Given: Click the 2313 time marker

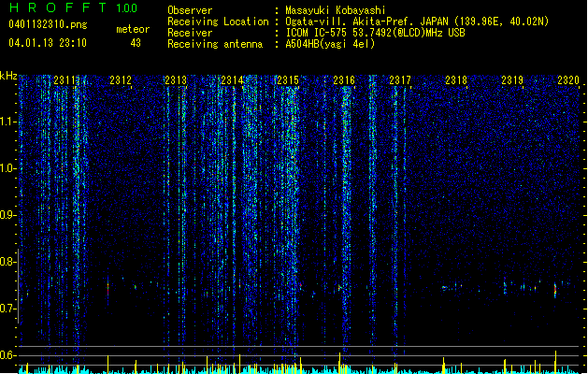Looking at the screenshot, I should (x=177, y=80).
